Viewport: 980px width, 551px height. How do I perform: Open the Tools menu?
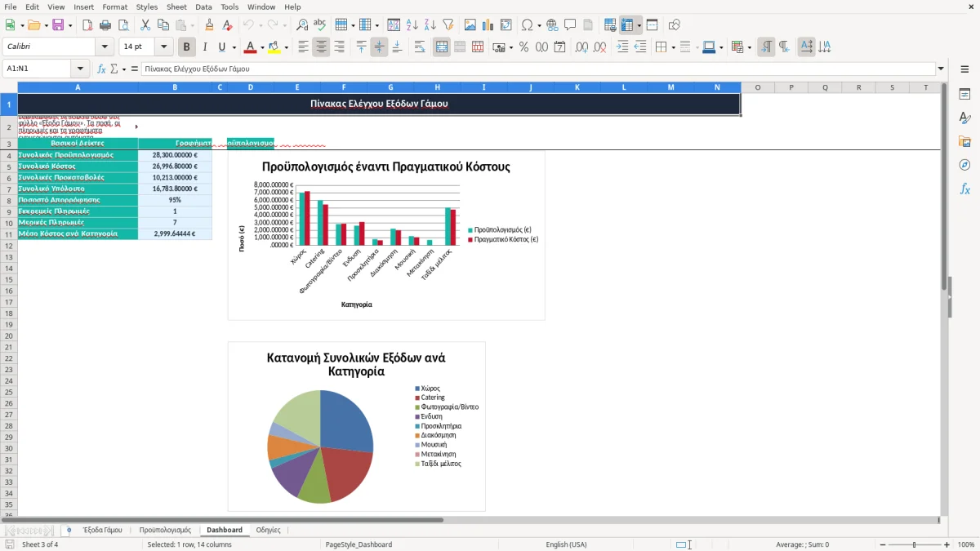tap(229, 7)
